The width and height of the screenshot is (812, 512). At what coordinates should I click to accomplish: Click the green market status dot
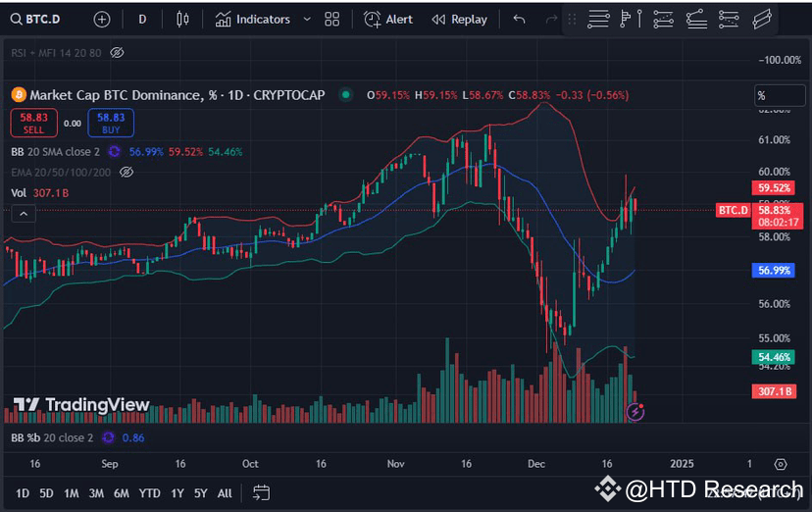[x=345, y=95]
